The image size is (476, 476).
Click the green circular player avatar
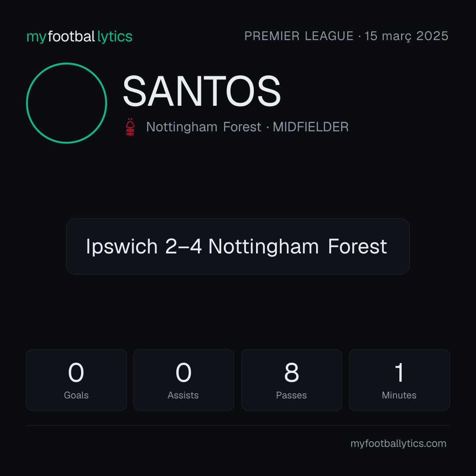[67, 103]
